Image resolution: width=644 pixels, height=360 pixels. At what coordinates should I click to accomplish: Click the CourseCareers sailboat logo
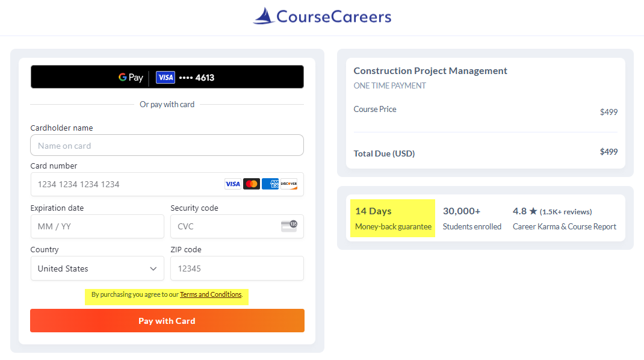264,16
